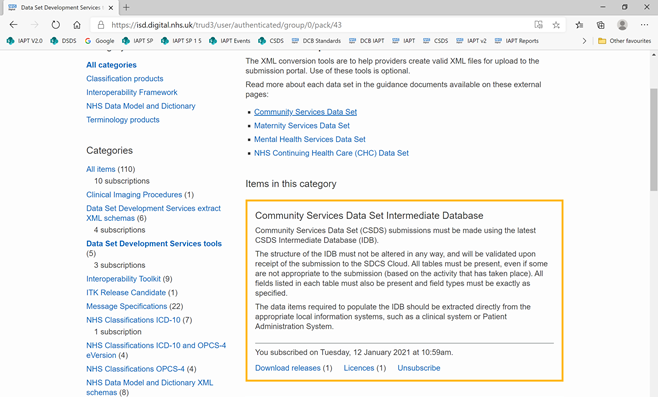
Task: Click 'Community Services Data Set Intermediate Database' title
Action: click(369, 216)
